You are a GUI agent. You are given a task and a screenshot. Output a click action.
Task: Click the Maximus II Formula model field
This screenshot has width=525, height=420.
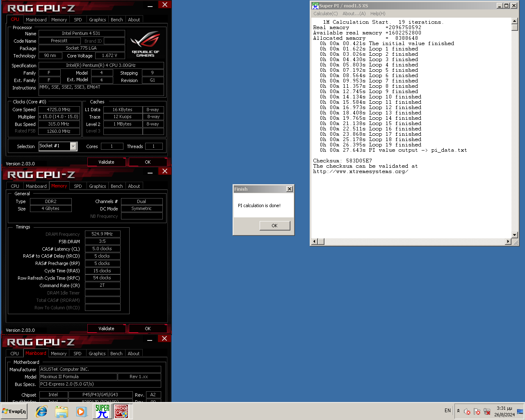78,377
